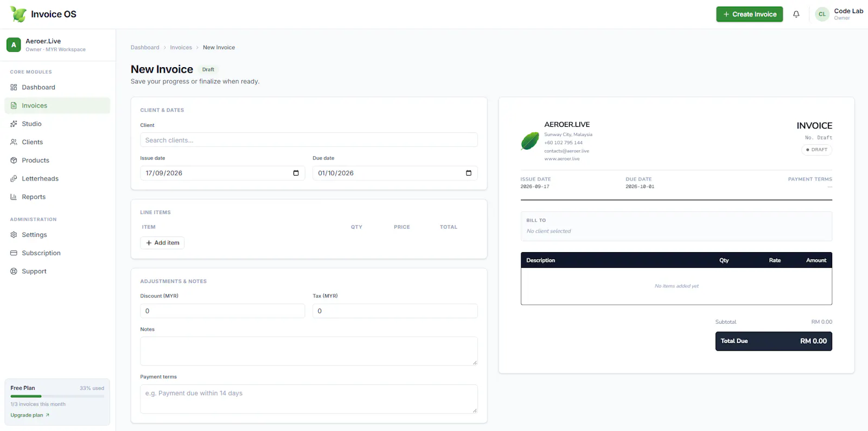868x431 pixels.
Task: Click the Dashboard grid icon in sidebar
Action: [14, 87]
